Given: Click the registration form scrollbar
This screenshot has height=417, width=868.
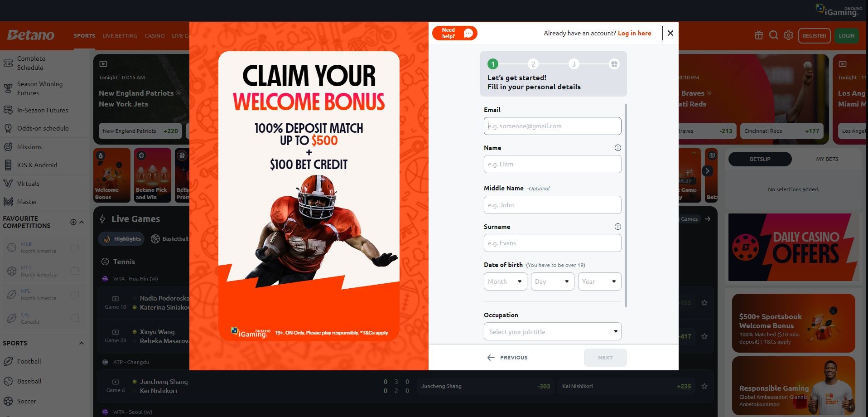Looking at the screenshot, I should pyautogui.click(x=626, y=204).
